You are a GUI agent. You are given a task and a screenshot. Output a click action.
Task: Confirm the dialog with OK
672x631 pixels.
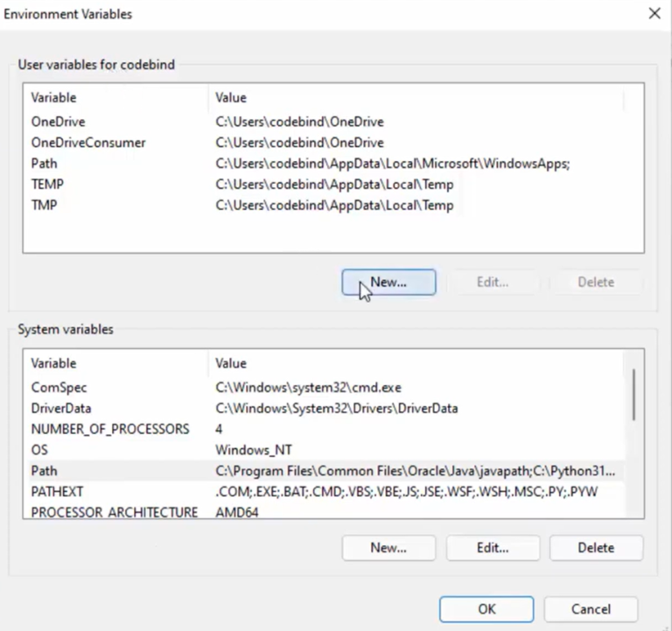486,609
